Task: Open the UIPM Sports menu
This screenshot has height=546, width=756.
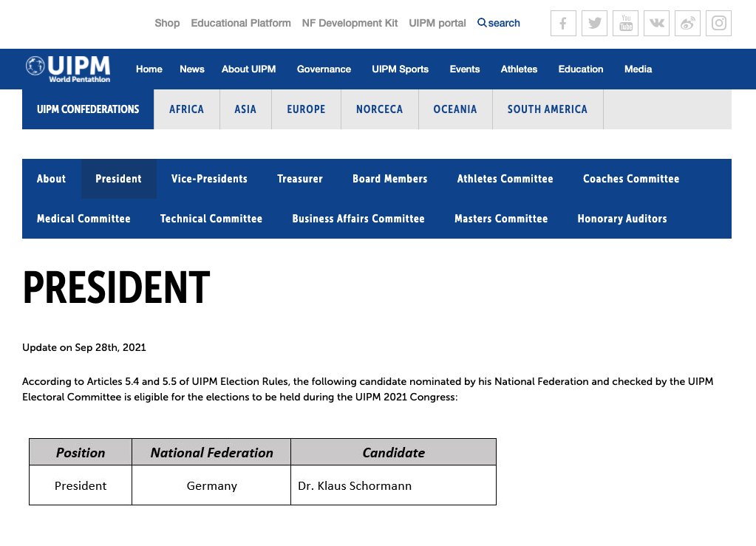Action: [x=401, y=69]
